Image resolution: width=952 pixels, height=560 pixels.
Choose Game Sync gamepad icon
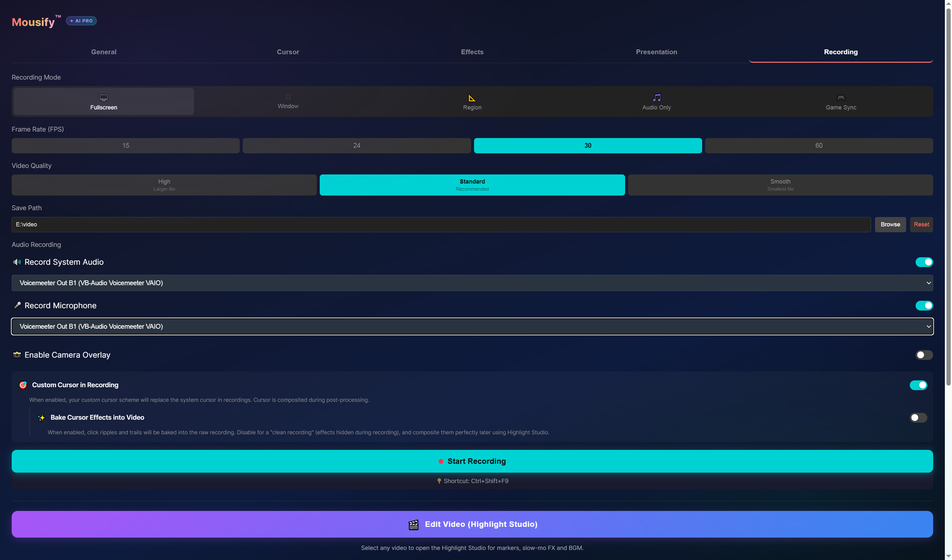[841, 98]
